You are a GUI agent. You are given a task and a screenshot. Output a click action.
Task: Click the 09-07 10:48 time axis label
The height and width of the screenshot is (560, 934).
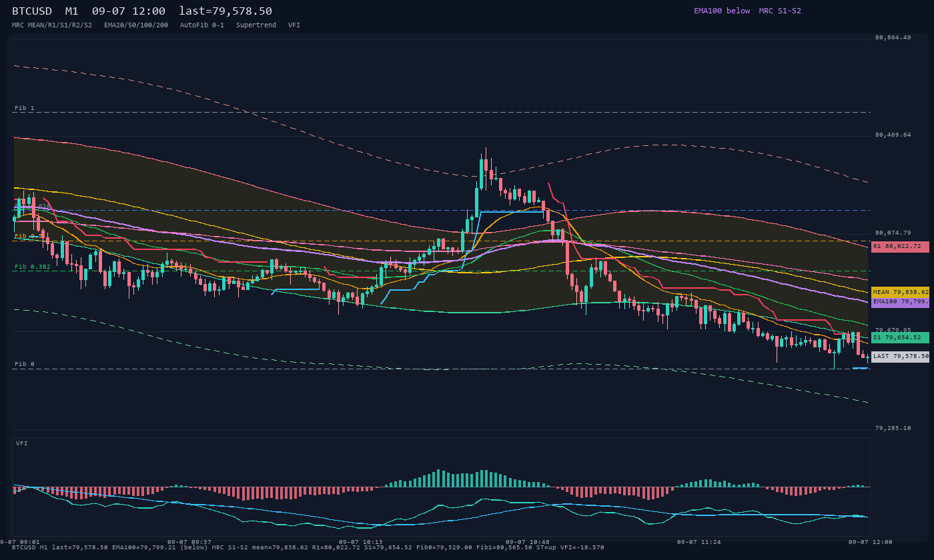click(528, 542)
